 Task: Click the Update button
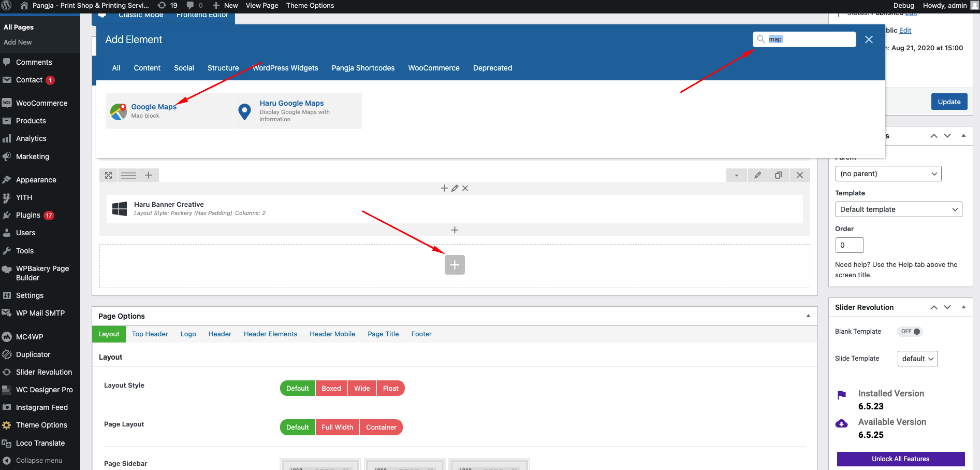[949, 102]
